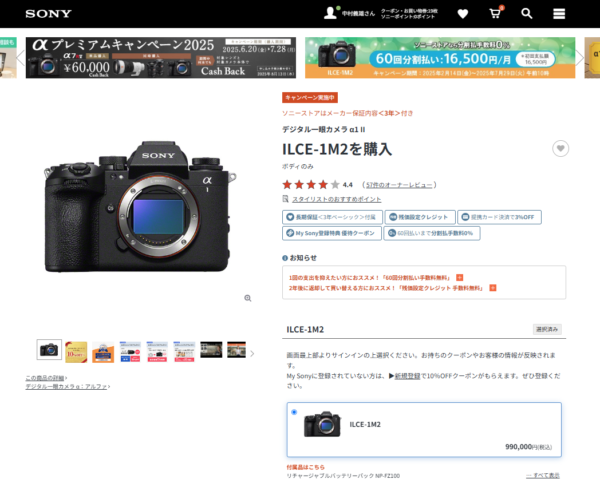600x491 pixels.
Task: Click My Sony登録特典 優待クーポン badge
Action: (332, 233)
